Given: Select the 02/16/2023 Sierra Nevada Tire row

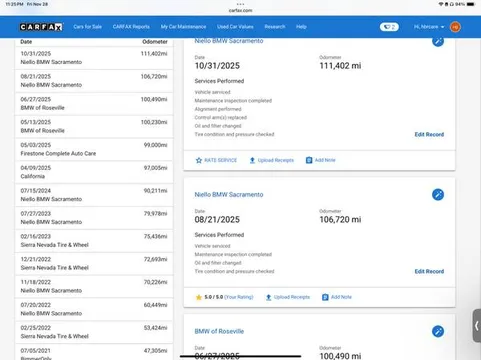Looking at the screenshot, I should pyautogui.click(x=94, y=241).
